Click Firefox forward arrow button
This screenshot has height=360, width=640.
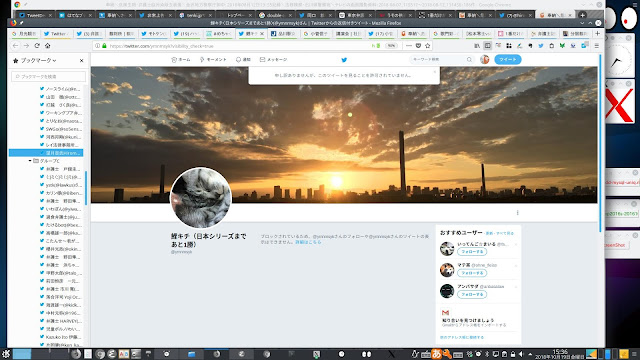click(26, 46)
